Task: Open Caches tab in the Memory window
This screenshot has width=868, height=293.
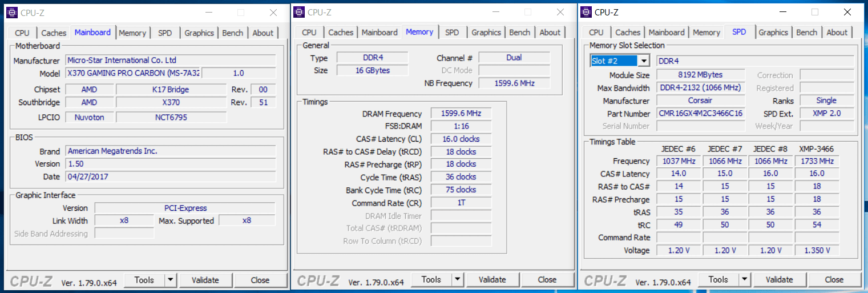Action: point(341,33)
